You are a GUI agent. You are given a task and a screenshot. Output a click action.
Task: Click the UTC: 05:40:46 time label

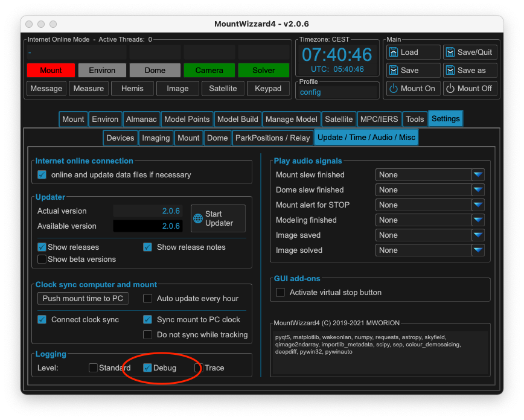[337, 69]
